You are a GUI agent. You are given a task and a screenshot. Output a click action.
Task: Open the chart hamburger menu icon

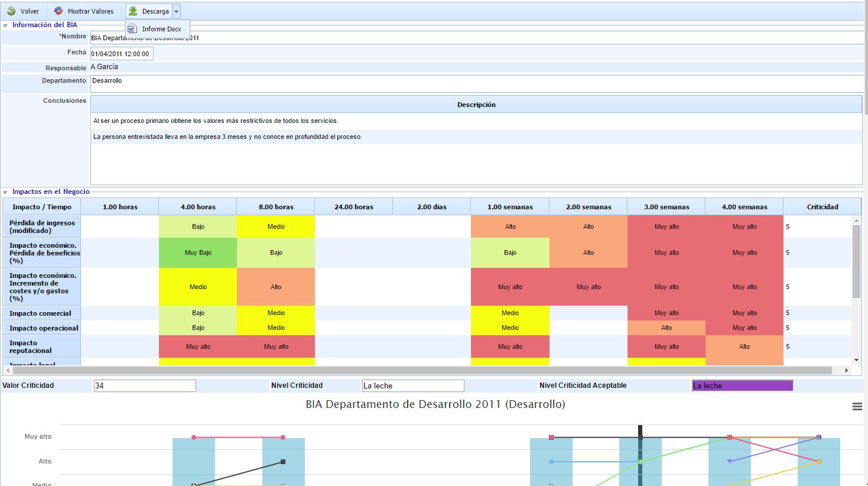(x=857, y=406)
